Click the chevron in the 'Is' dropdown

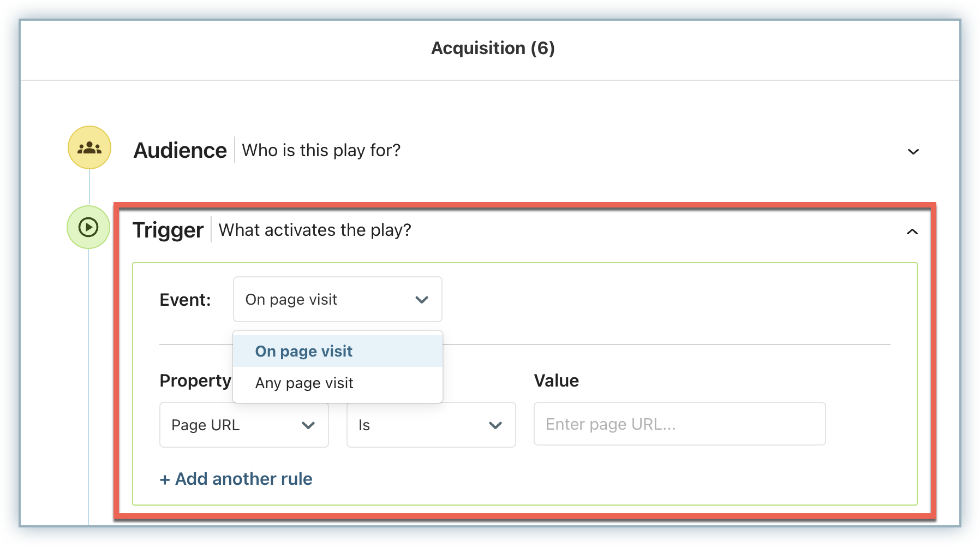pos(495,425)
